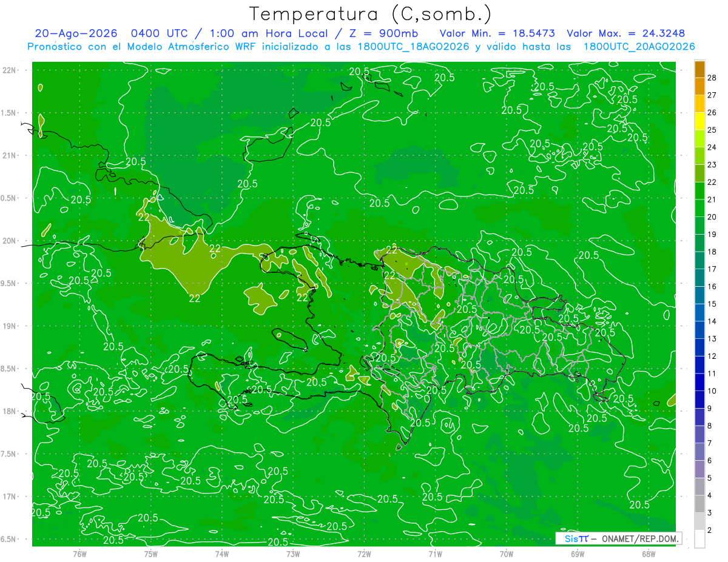Click 'Valor Max. = 24.3248'

tap(626, 34)
